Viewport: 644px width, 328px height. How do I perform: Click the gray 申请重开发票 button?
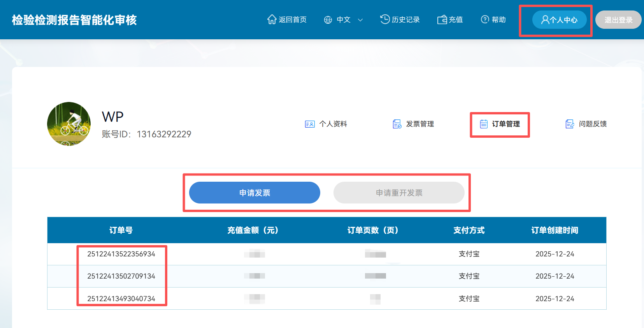point(399,193)
